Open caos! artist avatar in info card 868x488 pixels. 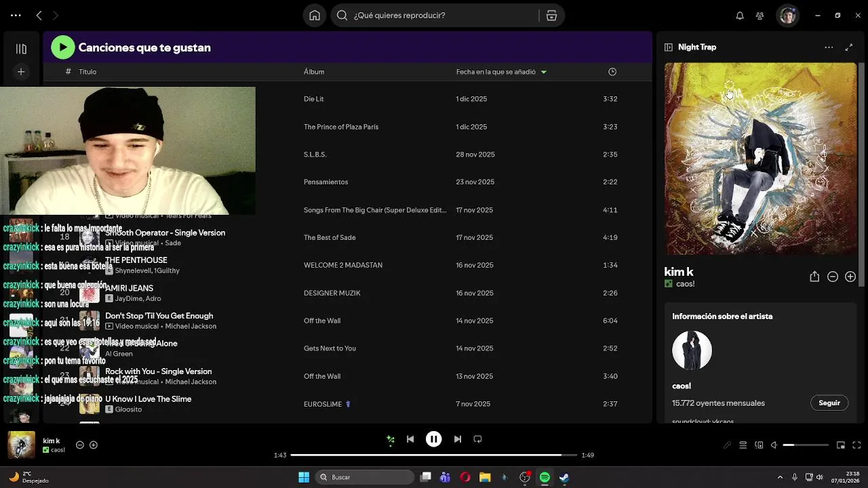pyautogui.click(x=692, y=350)
